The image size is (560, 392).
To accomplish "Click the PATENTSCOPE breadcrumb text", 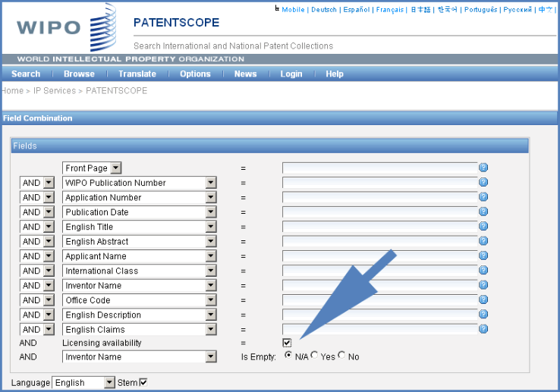I will click(x=116, y=91).
